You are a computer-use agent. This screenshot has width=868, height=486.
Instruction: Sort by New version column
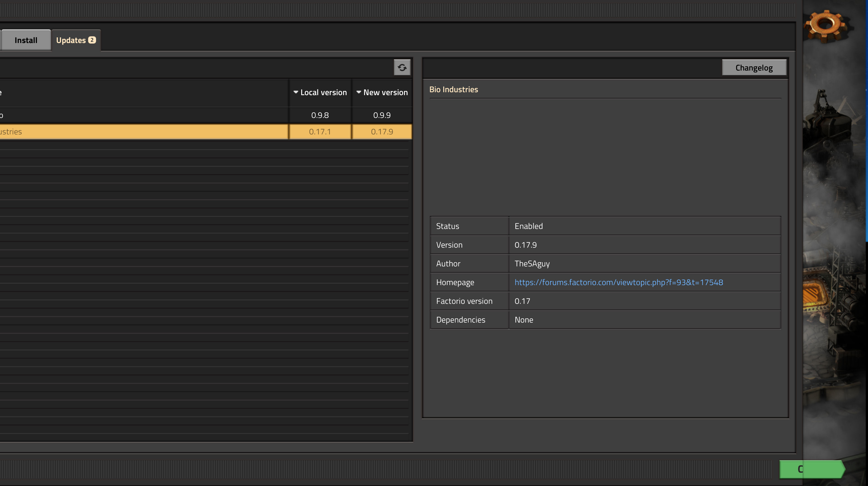click(x=382, y=93)
